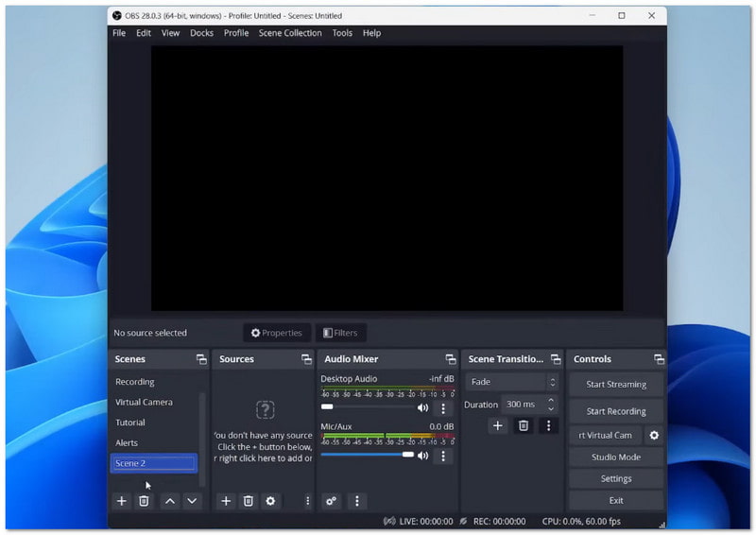Viewport: 756px width, 535px height.
Task: Add a scene transition with plus
Action: tap(498, 425)
